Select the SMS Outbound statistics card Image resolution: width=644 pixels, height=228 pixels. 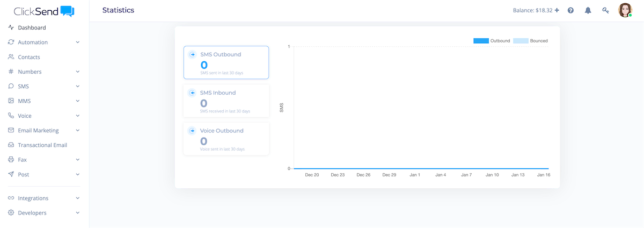coord(226,63)
